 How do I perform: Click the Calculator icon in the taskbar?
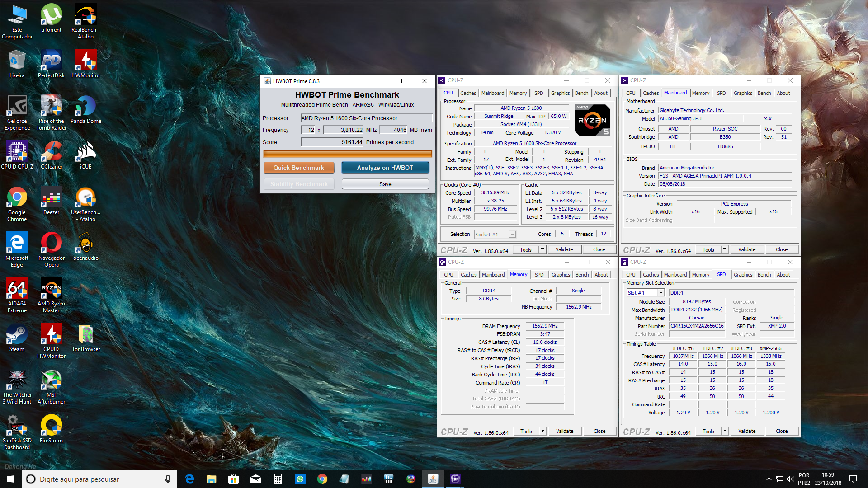pyautogui.click(x=278, y=479)
